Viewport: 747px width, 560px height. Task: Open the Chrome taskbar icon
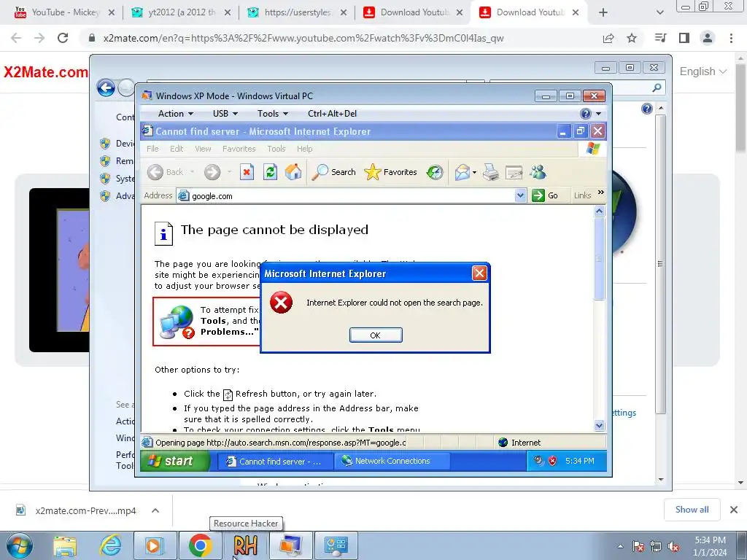(x=200, y=545)
